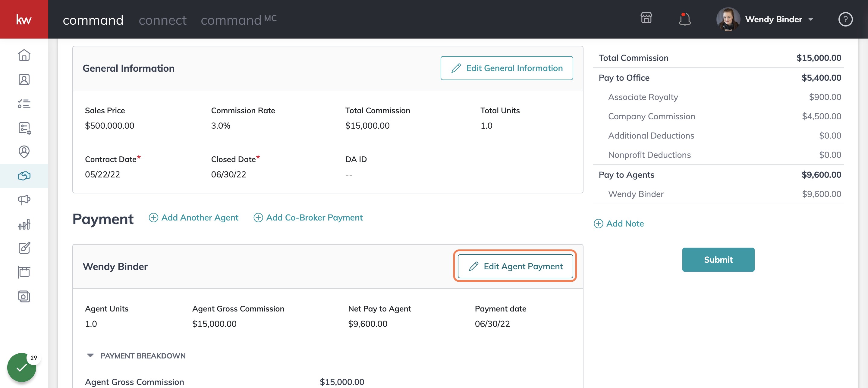
Task: Open the SmartPlans settings list sidebar icon
Action: click(24, 128)
